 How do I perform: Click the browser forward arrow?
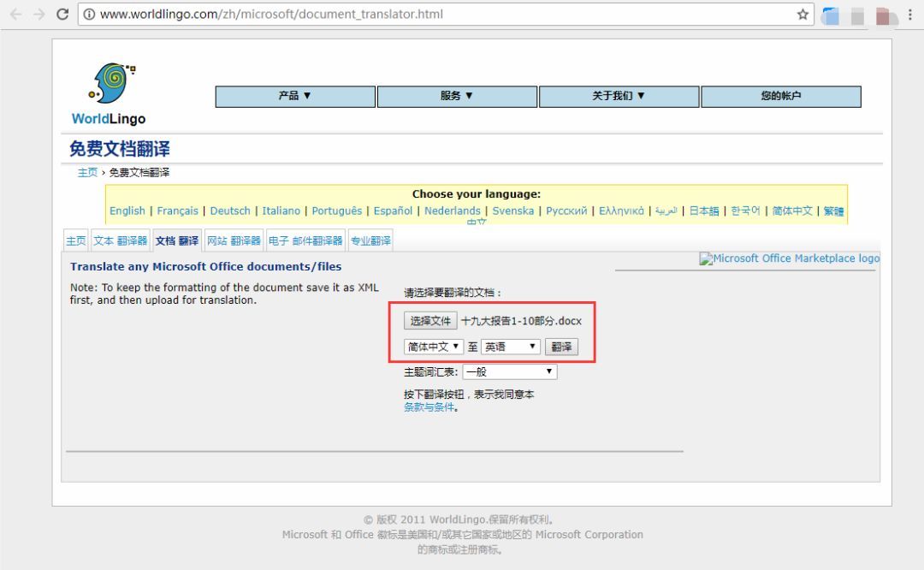pyautogui.click(x=39, y=15)
